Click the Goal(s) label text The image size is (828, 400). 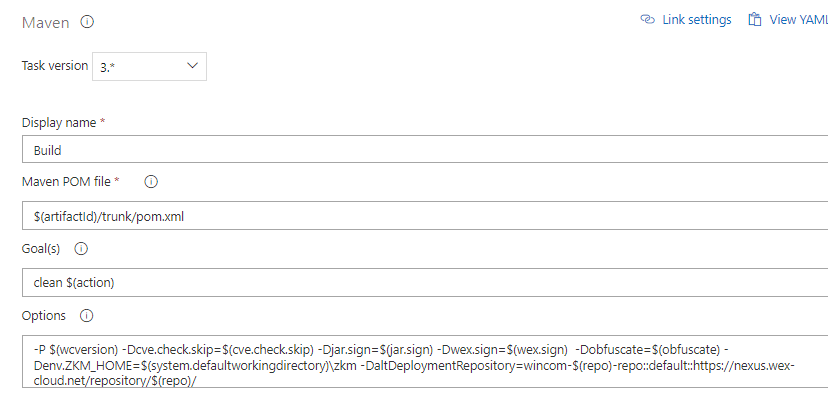[41, 249]
